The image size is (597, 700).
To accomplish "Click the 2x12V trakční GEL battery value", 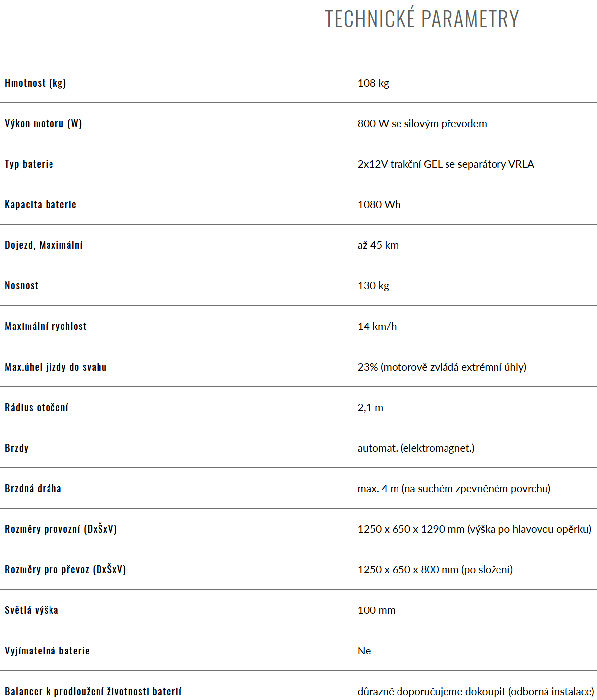I will pos(446,164).
